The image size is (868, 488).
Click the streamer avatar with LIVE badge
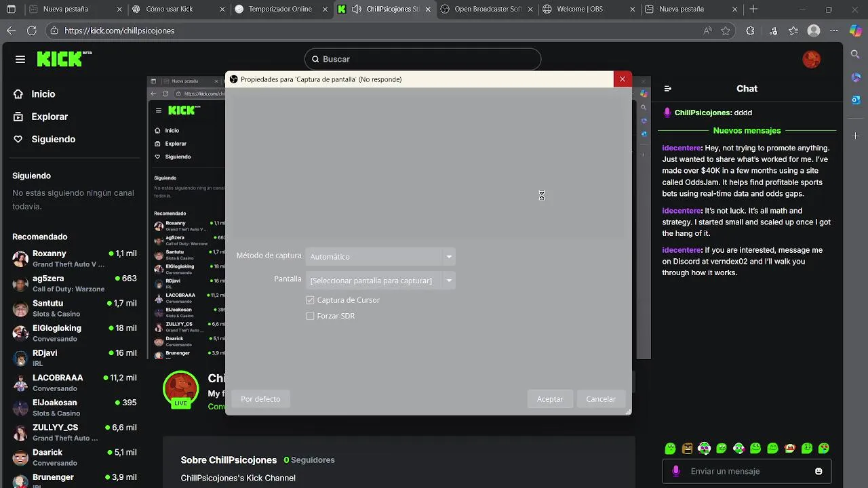tap(180, 389)
